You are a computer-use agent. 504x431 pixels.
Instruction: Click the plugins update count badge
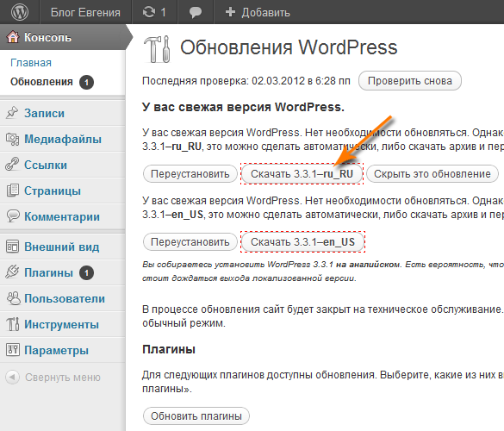click(x=86, y=273)
